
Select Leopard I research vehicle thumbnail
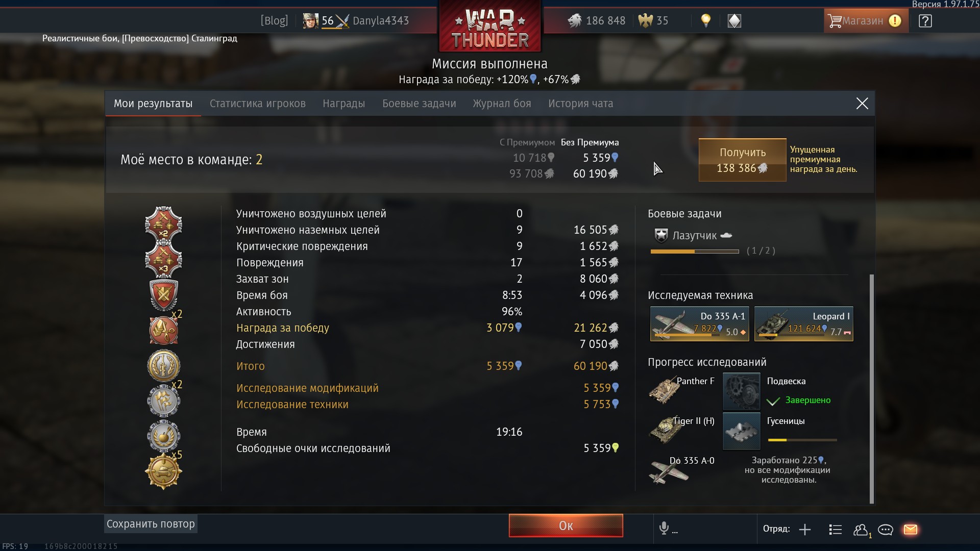pos(803,323)
